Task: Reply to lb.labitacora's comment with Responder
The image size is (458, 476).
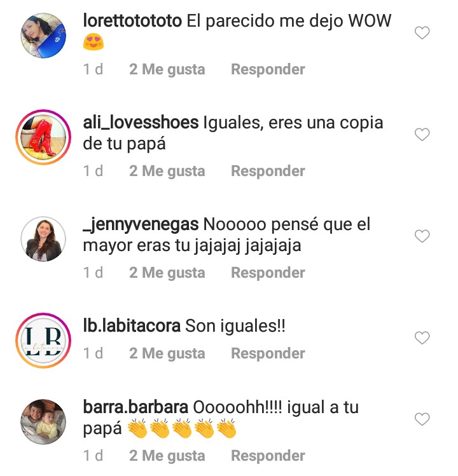Action: [x=268, y=353]
